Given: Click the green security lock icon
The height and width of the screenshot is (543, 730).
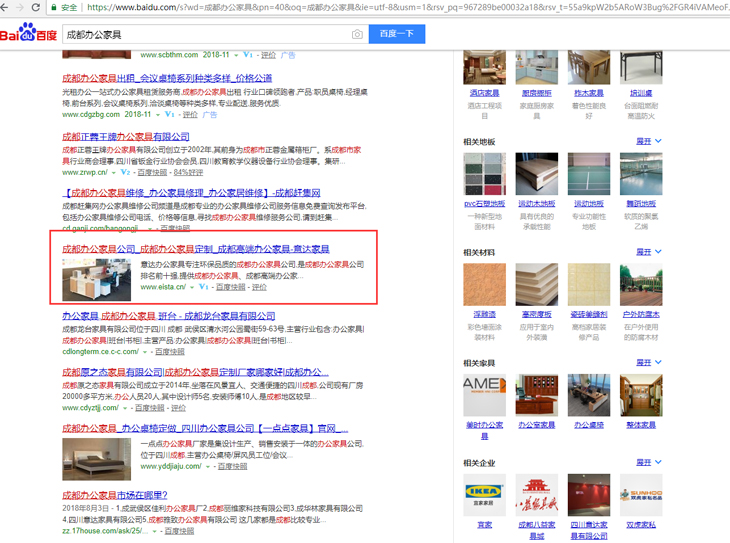Looking at the screenshot, I should (x=55, y=7).
